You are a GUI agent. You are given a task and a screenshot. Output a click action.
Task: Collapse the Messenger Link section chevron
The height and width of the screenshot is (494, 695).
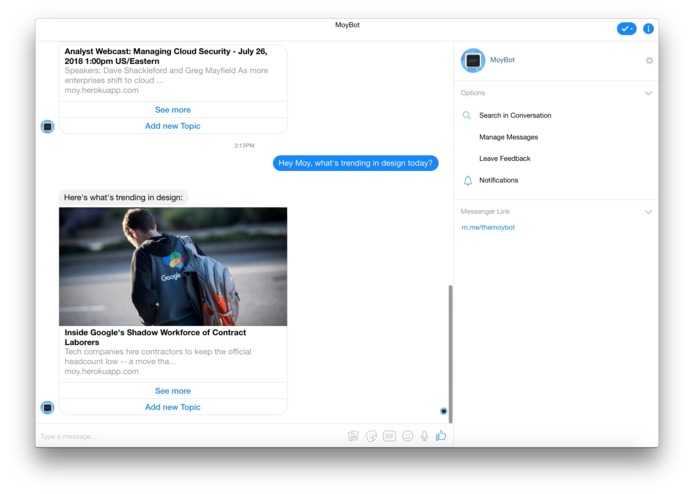pyautogui.click(x=648, y=212)
